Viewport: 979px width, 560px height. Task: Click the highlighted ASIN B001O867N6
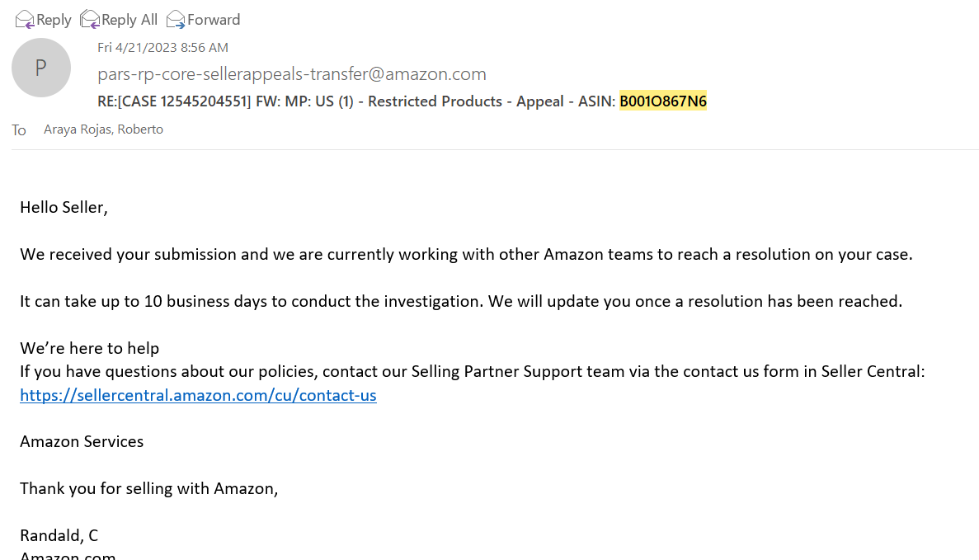pos(663,101)
